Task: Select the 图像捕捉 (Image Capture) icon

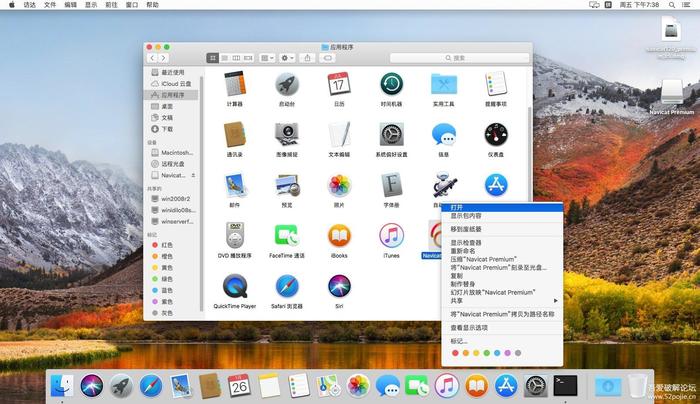Action: [287, 134]
